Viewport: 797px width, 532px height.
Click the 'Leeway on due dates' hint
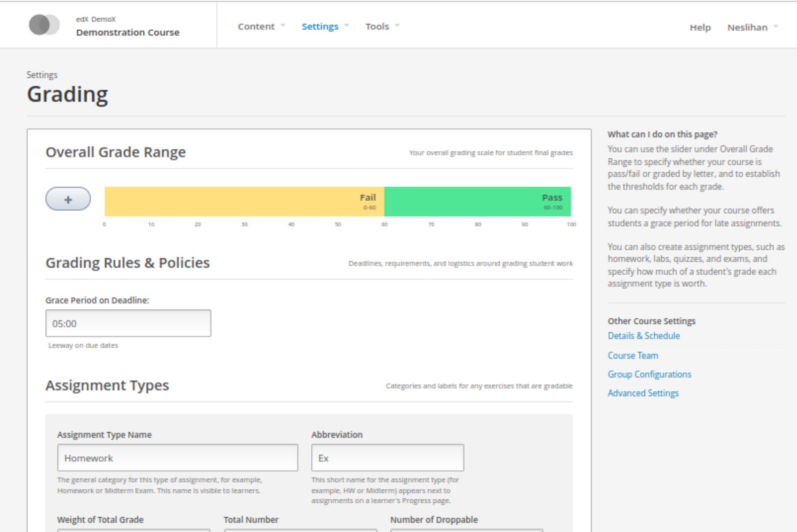click(x=83, y=345)
